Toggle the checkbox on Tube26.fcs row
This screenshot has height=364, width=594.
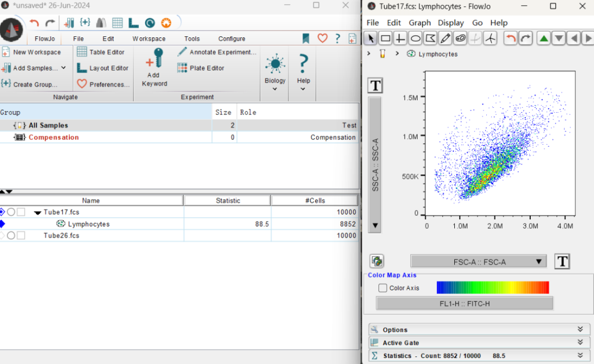(x=21, y=235)
